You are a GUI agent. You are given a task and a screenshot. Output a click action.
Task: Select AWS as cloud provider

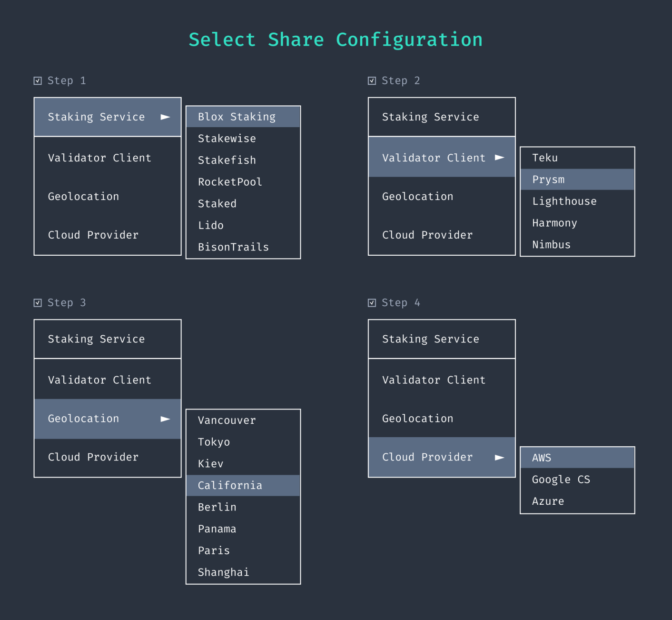(542, 458)
